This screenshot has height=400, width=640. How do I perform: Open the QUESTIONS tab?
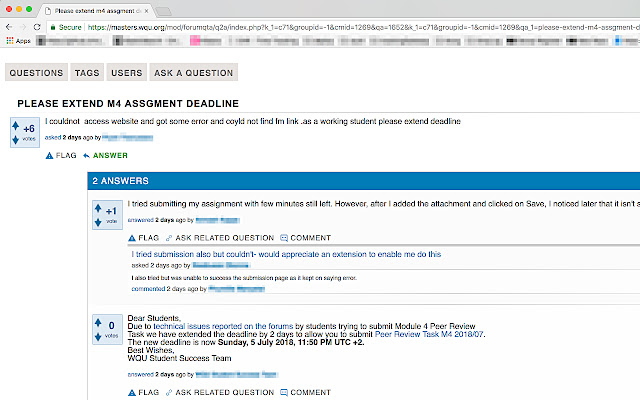36,73
